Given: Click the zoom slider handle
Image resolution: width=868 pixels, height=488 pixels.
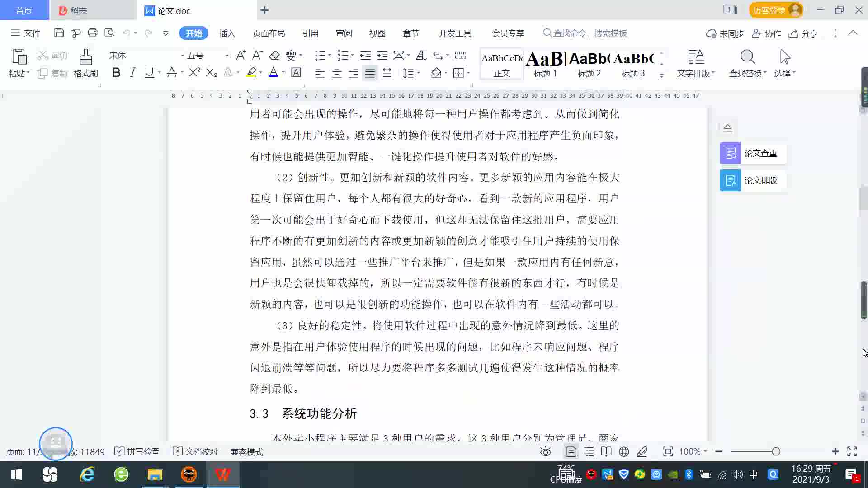Looking at the screenshot, I should (x=776, y=452).
